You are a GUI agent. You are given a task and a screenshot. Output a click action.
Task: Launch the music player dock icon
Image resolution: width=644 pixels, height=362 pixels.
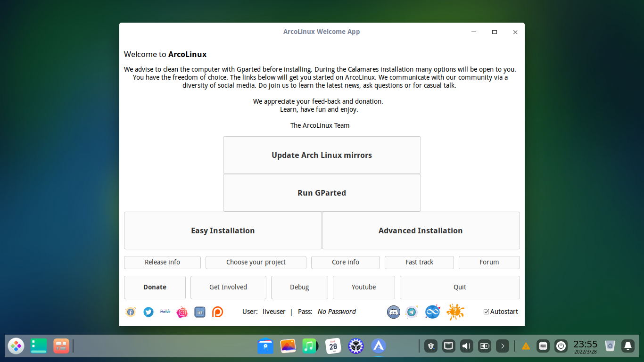point(310,346)
